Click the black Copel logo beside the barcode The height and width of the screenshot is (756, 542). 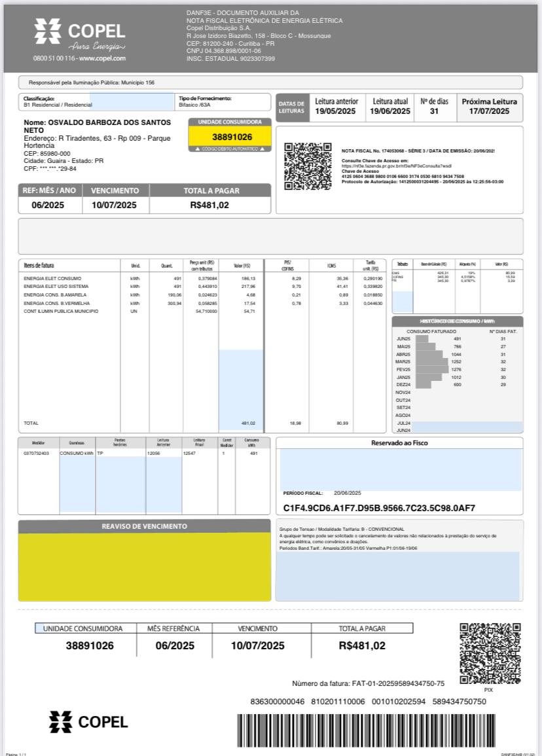click(x=88, y=722)
